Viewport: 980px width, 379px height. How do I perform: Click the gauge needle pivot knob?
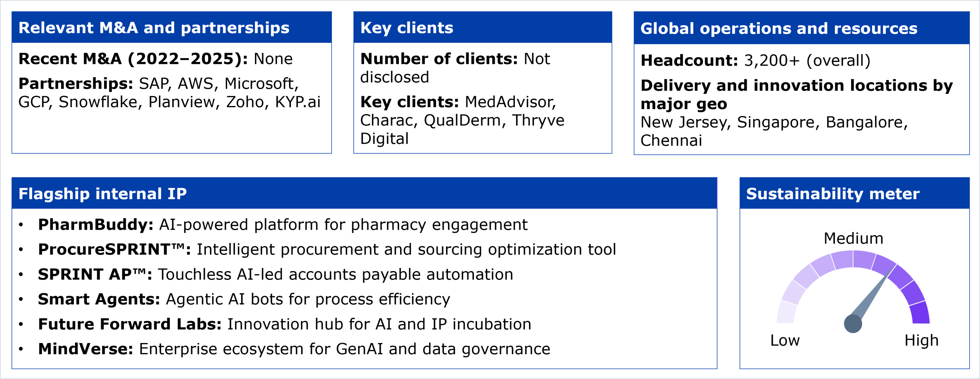pyautogui.click(x=853, y=324)
